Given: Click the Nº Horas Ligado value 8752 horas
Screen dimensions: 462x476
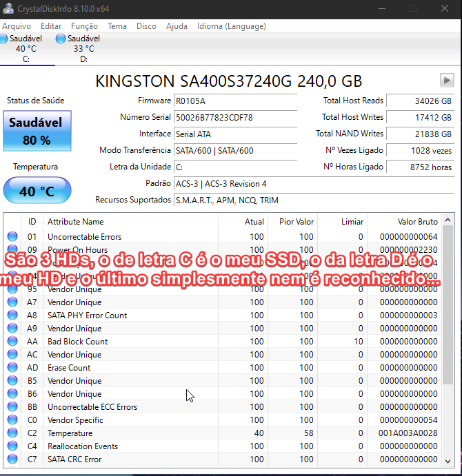Looking at the screenshot, I should (420, 167).
